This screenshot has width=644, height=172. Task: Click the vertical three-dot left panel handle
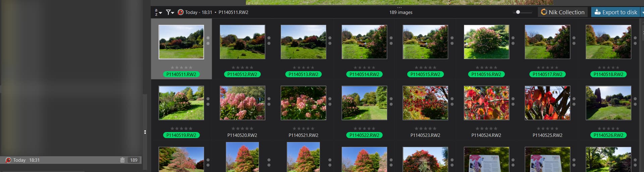pos(145,132)
